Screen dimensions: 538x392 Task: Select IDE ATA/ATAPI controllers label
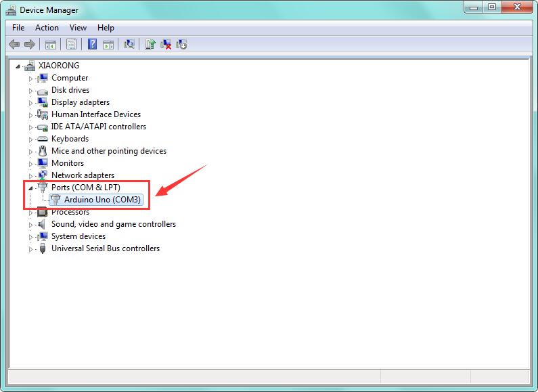tap(99, 127)
